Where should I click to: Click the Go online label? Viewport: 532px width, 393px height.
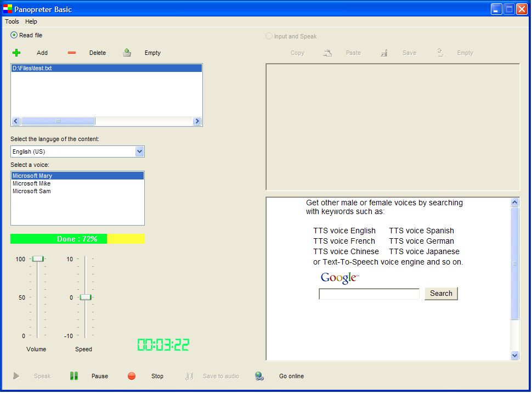point(291,376)
